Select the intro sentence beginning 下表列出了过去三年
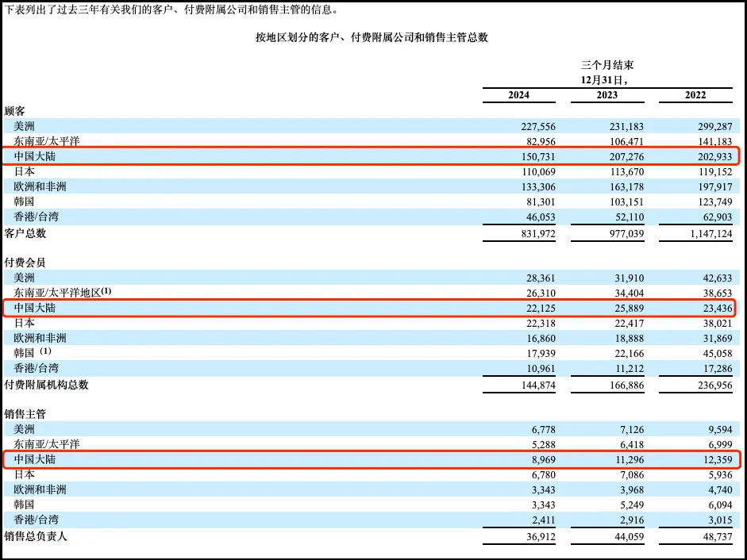Viewport: 747px width, 560px height. click(171, 9)
